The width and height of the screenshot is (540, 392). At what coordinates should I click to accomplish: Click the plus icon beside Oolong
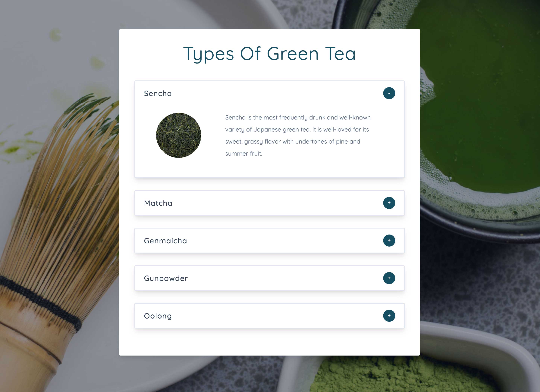click(389, 316)
